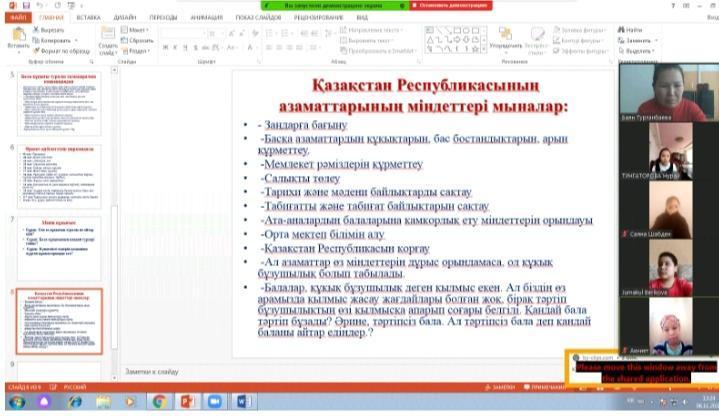Image resolution: width=719 pixels, height=416 pixels.
Task: Switch to the Анимация tab
Action: tap(206, 17)
